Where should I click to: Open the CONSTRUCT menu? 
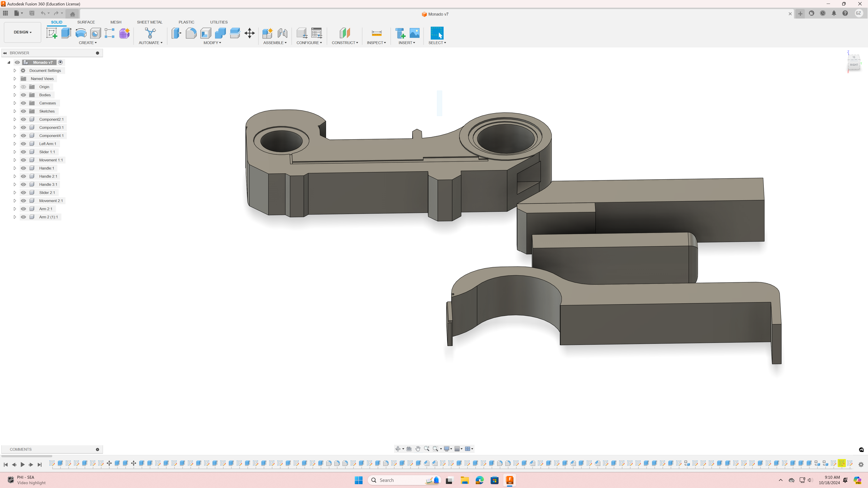pyautogui.click(x=345, y=43)
